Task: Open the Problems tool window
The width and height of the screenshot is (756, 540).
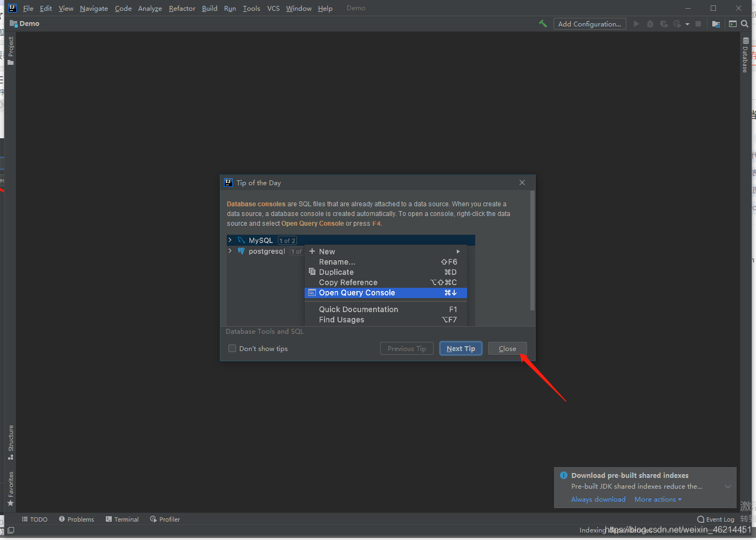Action: click(x=76, y=519)
